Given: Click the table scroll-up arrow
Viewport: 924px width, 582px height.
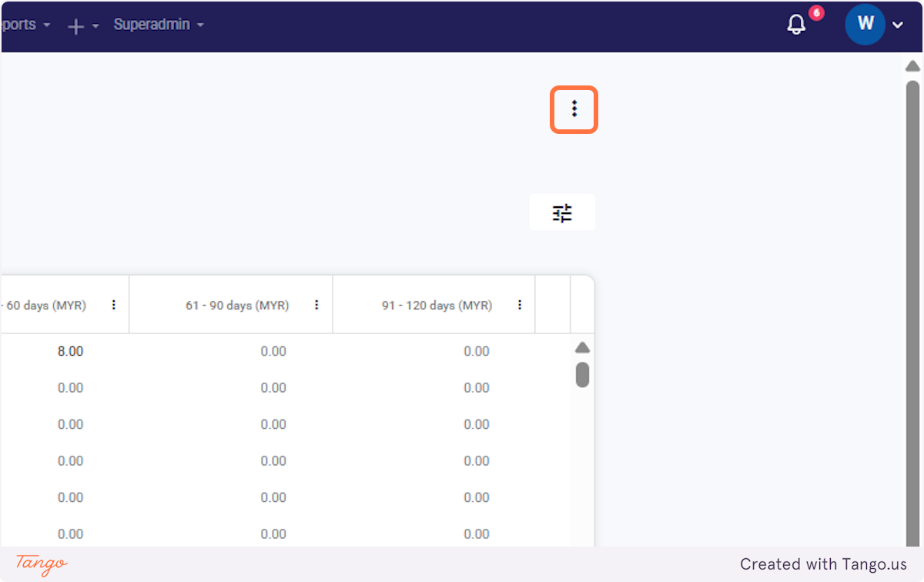Looking at the screenshot, I should [x=583, y=348].
